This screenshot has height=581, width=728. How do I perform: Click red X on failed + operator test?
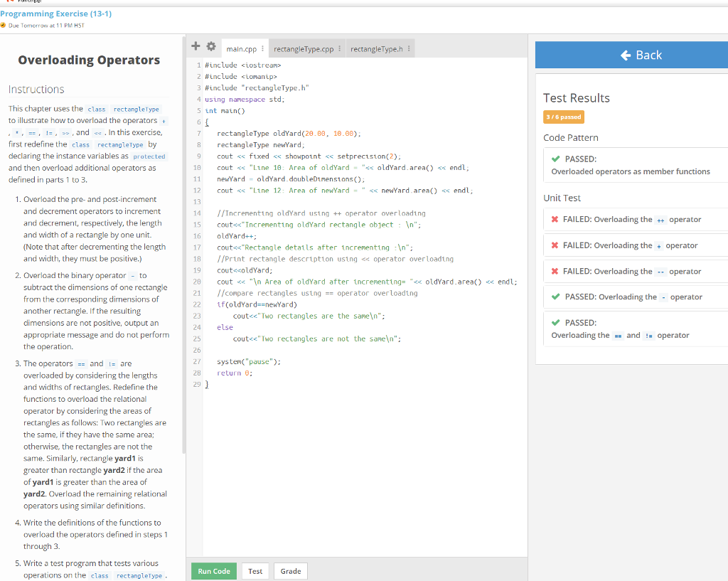[x=555, y=245]
